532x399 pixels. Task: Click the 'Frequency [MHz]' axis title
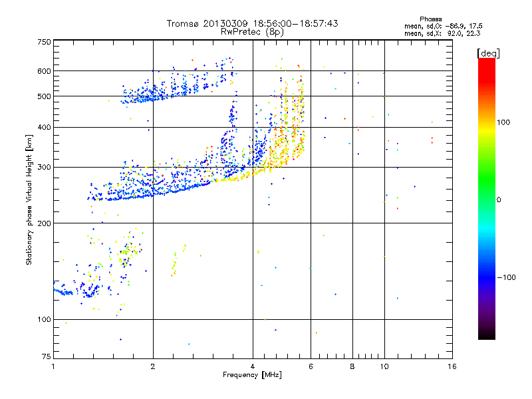tap(252, 375)
